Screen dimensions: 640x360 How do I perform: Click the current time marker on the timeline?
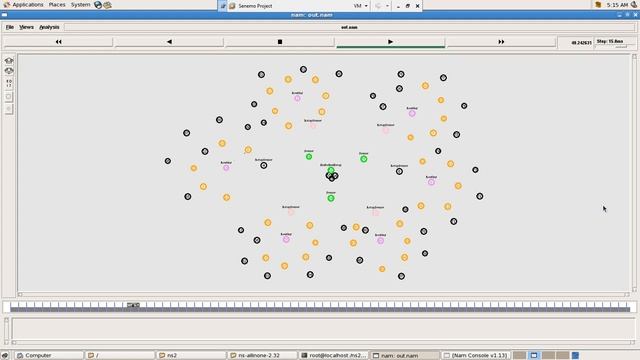tap(133, 305)
